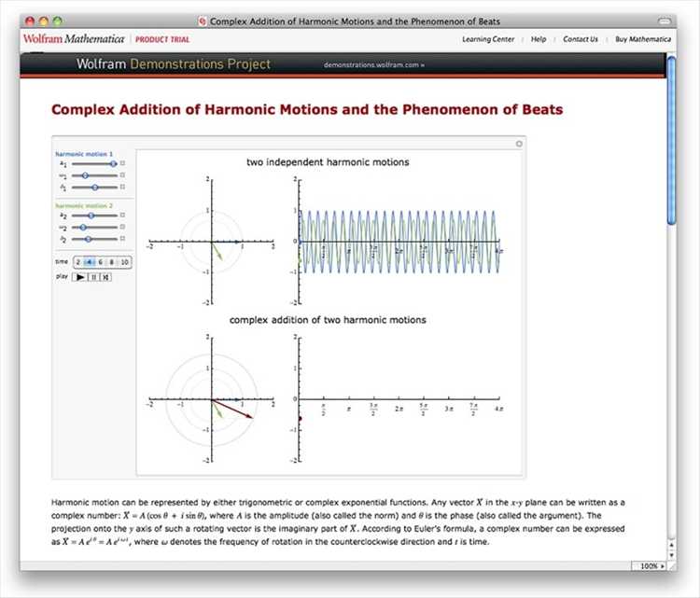Image resolution: width=700 pixels, height=598 pixels.
Task: Click the scrollbar down arrow
Action: [671, 556]
